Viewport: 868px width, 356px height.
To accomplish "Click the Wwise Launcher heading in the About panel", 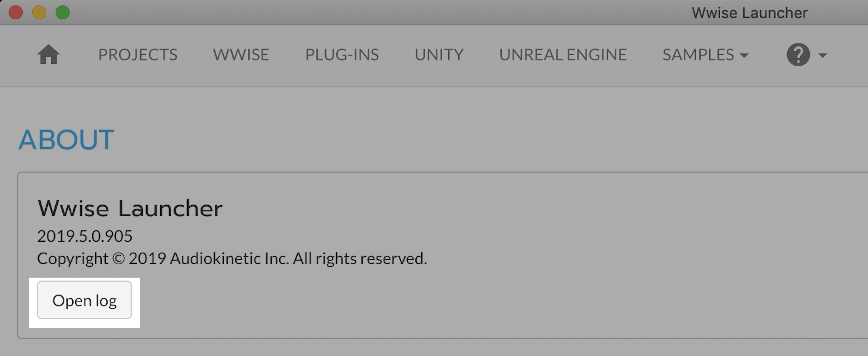I will tap(130, 208).
